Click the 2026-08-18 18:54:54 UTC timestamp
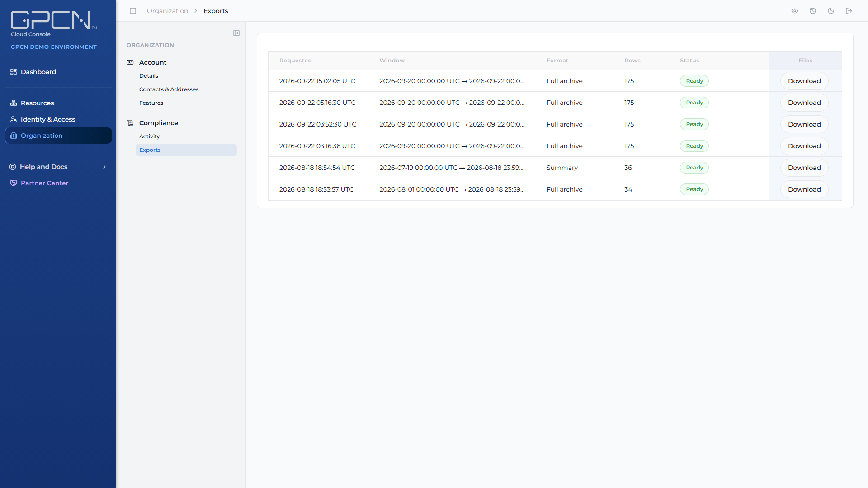 317,168
